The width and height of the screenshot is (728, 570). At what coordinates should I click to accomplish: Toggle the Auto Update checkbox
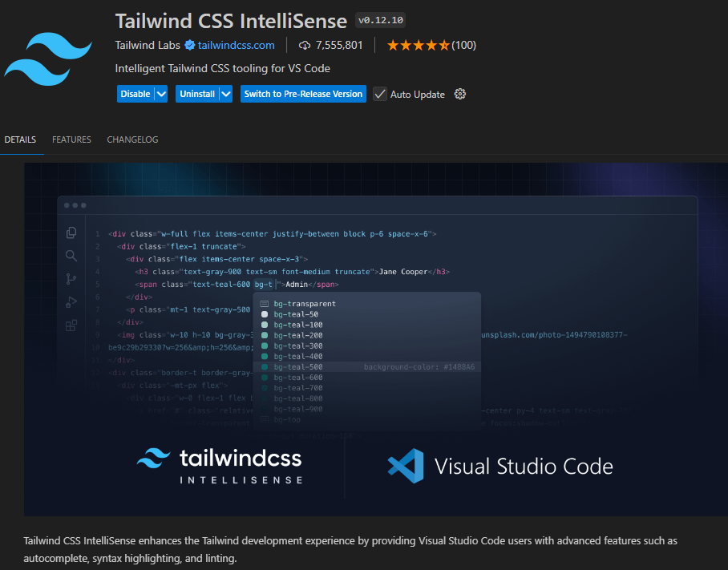point(380,95)
